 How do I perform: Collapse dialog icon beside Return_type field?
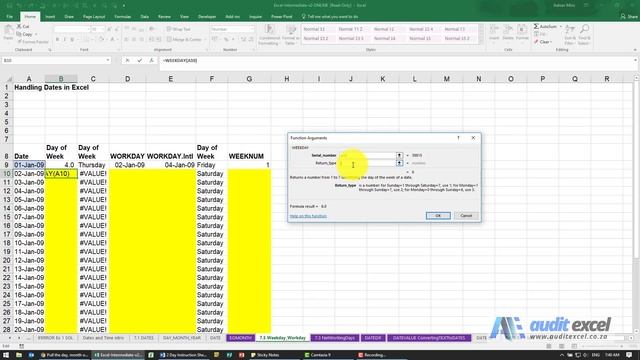pos(399,163)
